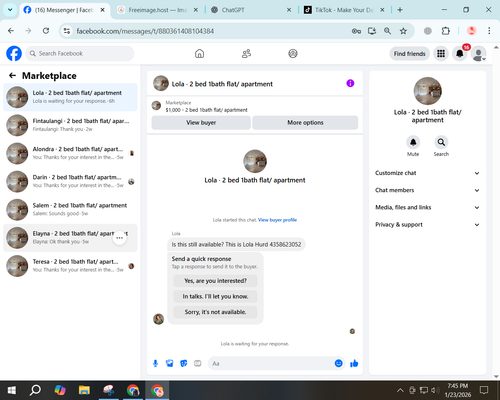The height and width of the screenshot is (400, 500).
Task: Open a new browser tab
Action: (400, 10)
